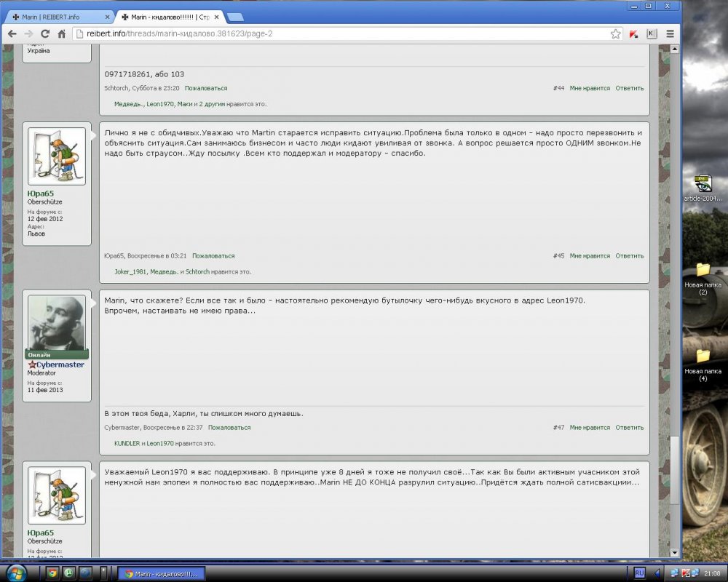Open the Chrome hamburger menu

coord(670,34)
